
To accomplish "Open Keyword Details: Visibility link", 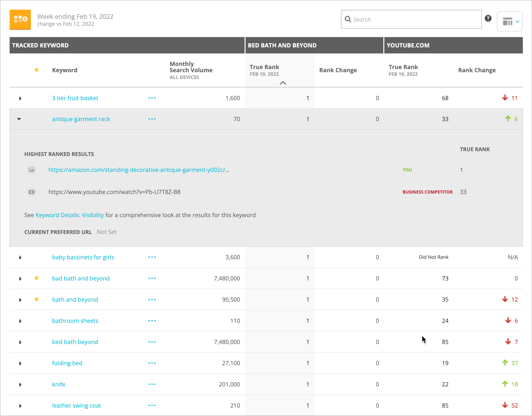I will [70, 215].
